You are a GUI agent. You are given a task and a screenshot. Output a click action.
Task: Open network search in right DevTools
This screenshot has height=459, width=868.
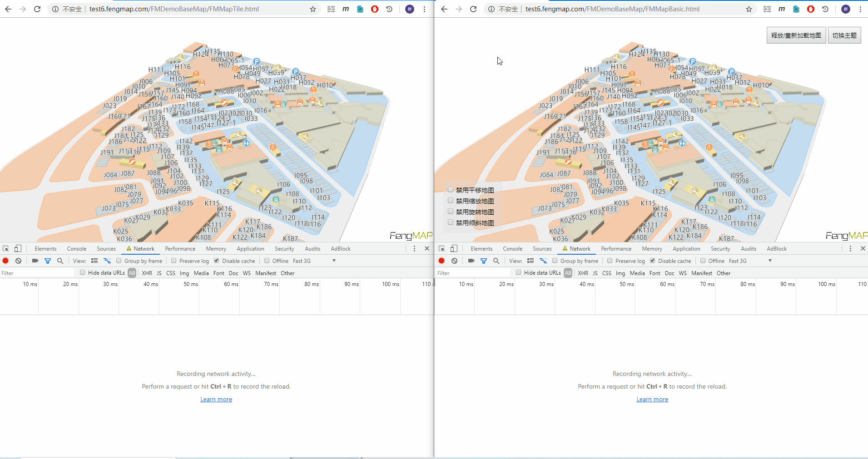point(496,261)
